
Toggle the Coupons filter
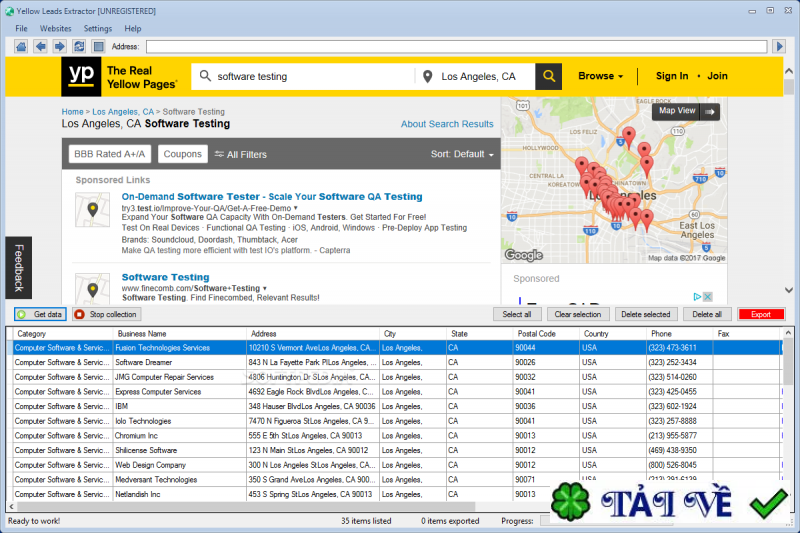click(x=182, y=154)
